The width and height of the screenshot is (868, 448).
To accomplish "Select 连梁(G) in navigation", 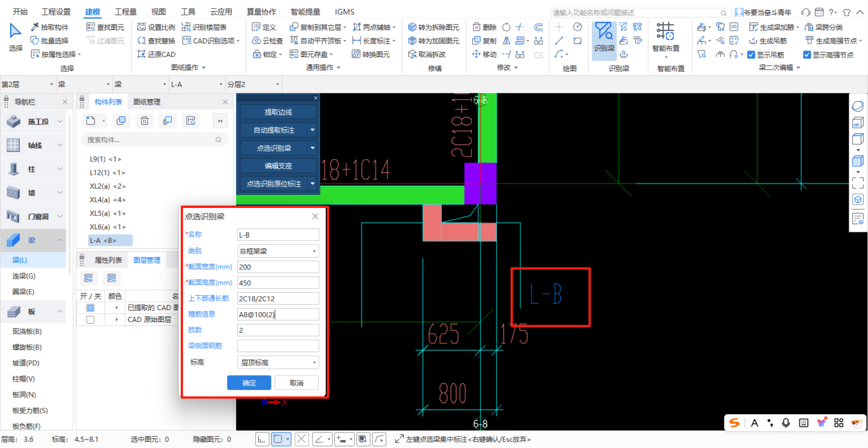I will tap(24, 276).
